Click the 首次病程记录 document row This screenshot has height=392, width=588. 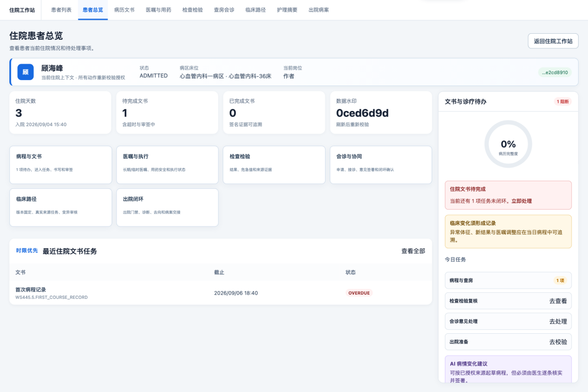point(220,293)
